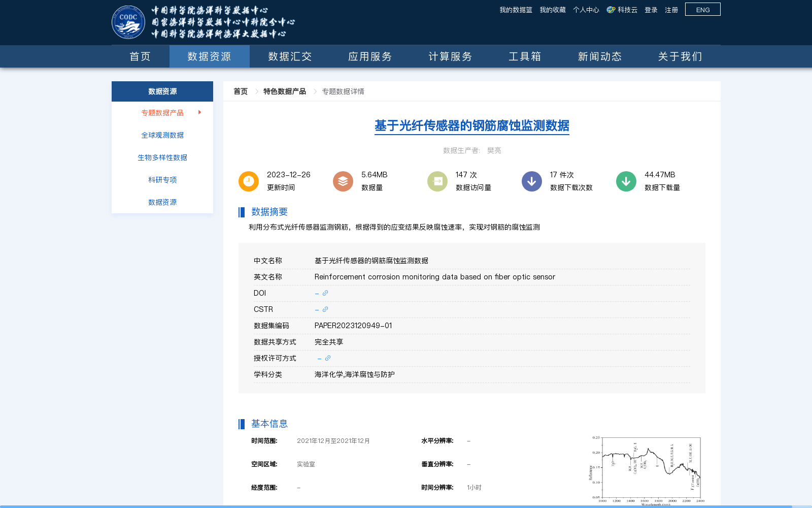812x508 pixels.
Task: Click the green data visits icon
Action: pyautogui.click(x=437, y=181)
